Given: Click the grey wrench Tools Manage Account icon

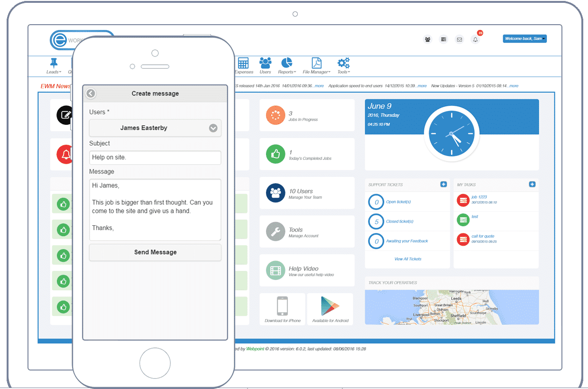Looking at the screenshot, I should coord(275,232).
